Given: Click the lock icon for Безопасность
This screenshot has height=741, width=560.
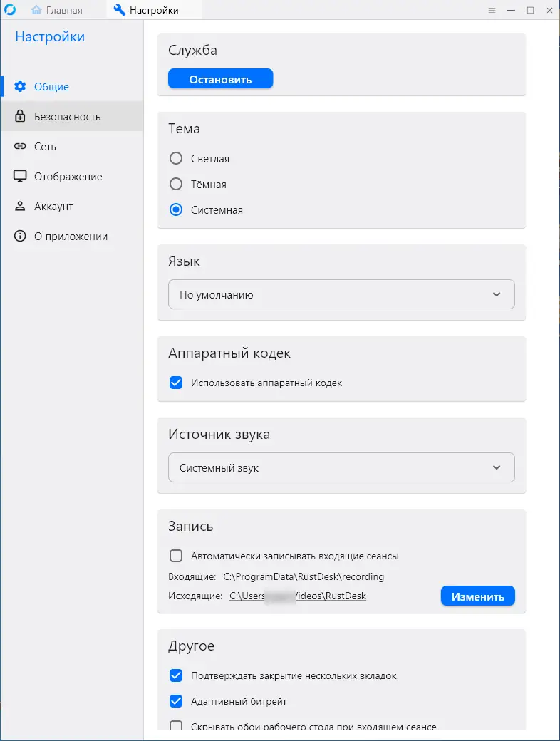Looking at the screenshot, I should (x=20, y=117).
